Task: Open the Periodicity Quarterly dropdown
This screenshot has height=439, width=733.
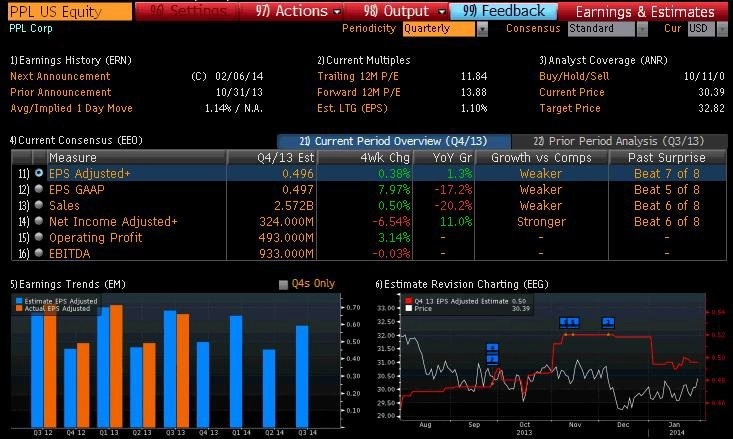Action: [x=439, y=29]
